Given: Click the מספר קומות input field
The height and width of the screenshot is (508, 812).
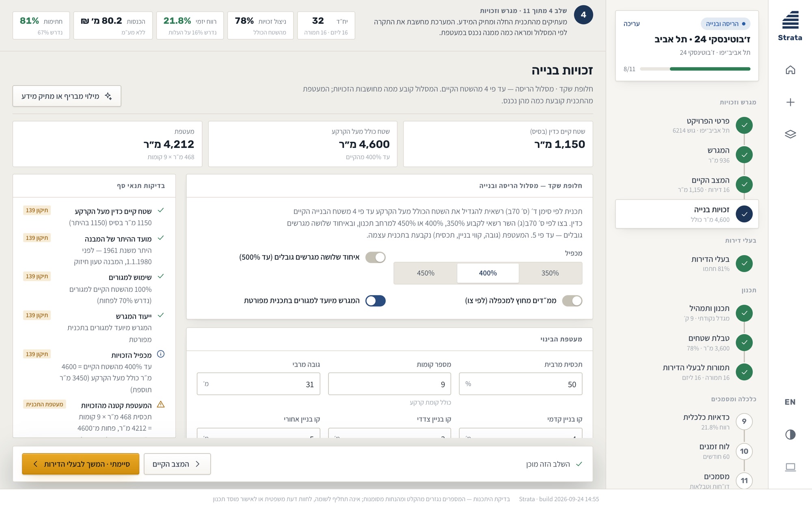Looking at the screenshot, I should (x=389, y=384).
